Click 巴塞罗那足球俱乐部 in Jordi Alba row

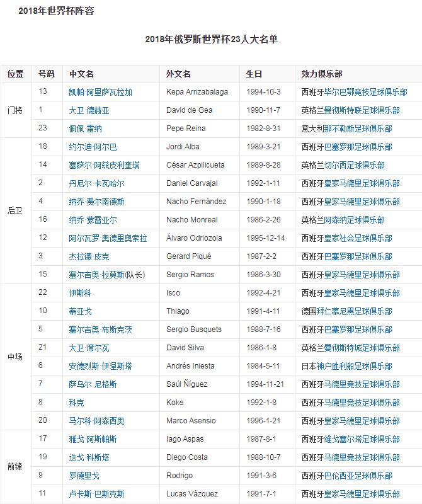pos(358,147)
